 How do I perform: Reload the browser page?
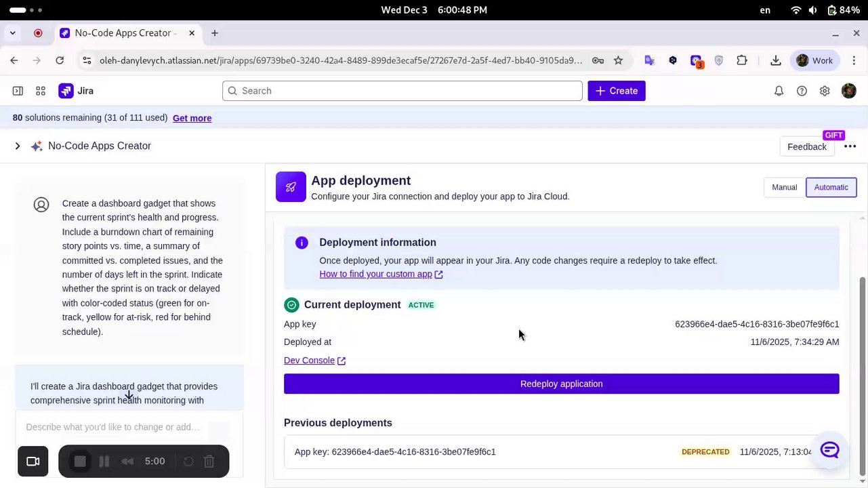click(60, 60)
